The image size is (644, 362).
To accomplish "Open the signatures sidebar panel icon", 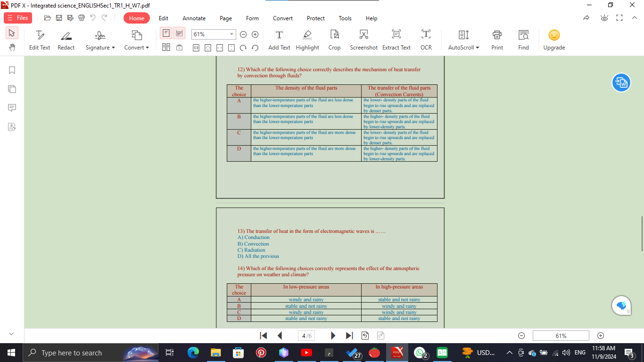I will pos(12,127).
